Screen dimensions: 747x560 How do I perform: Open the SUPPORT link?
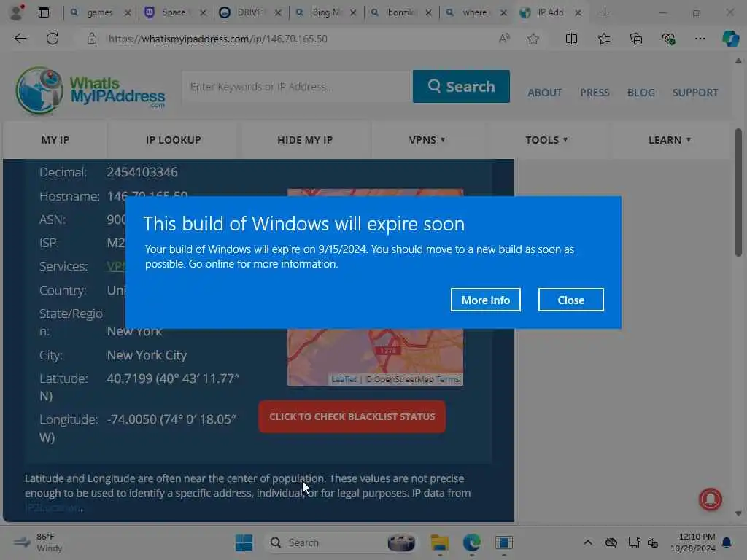(x=695, y=93)
